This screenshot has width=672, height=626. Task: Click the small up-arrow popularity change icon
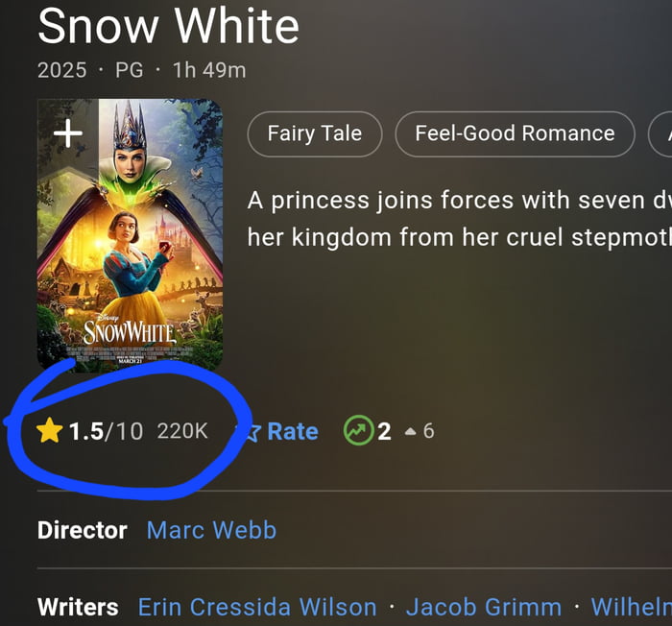[410, 432]
